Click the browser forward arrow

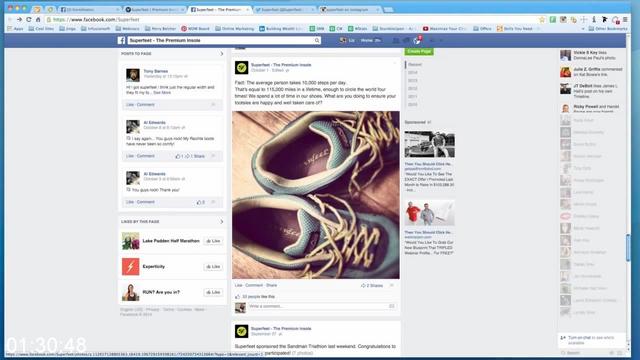coord(19,19)
